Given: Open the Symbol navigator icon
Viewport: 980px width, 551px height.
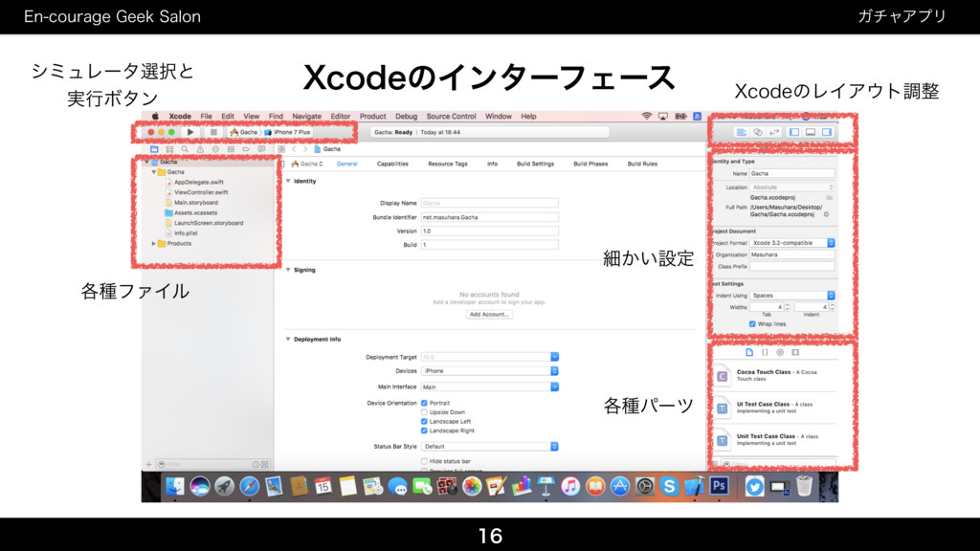Looking at the screenshot, I should click(x=169, y=149).
